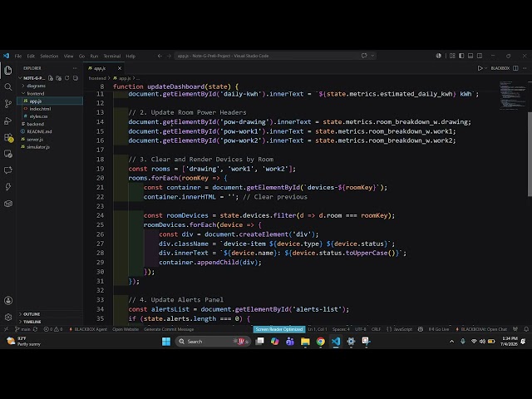Click errors and warnings count in status bar
The height and width of the screenshot is (399, 532).
(53, 329)
